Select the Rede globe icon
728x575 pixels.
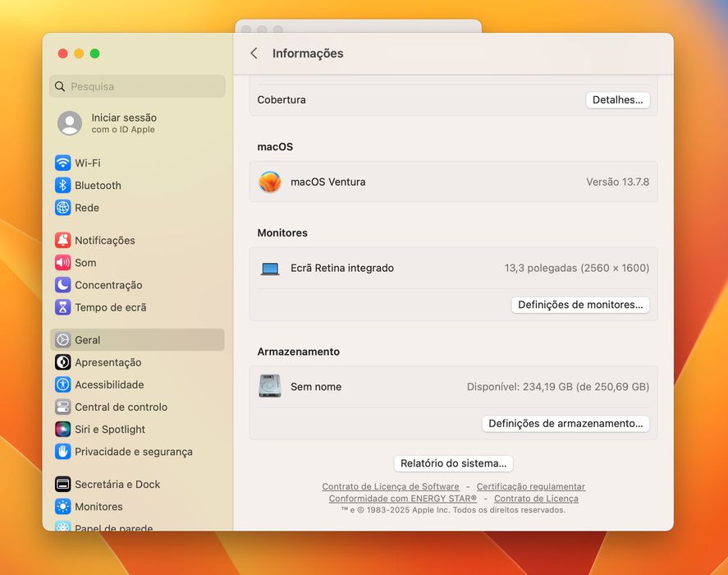point(62,207)
